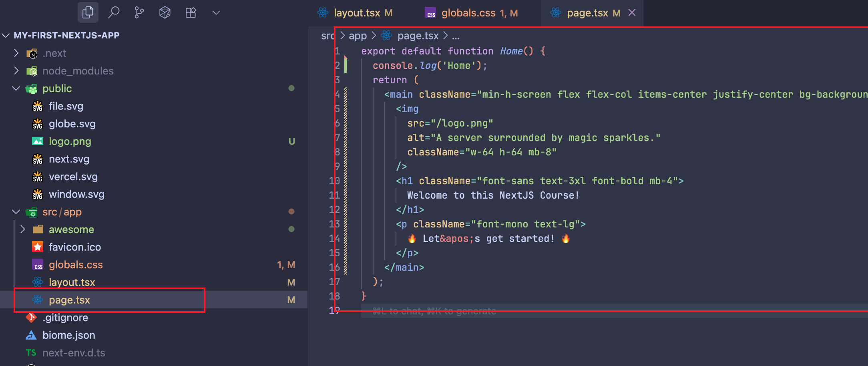The height and width of the screenshot is (366, 868).
Task: Click the "font-mono text-lg" class string
Action: point(525,224)
